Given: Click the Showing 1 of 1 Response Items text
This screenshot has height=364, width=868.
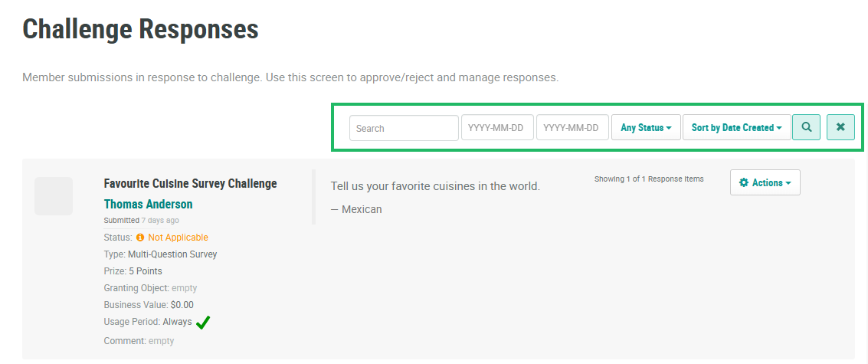Looking at the screenshot, I should click(648, 179).
